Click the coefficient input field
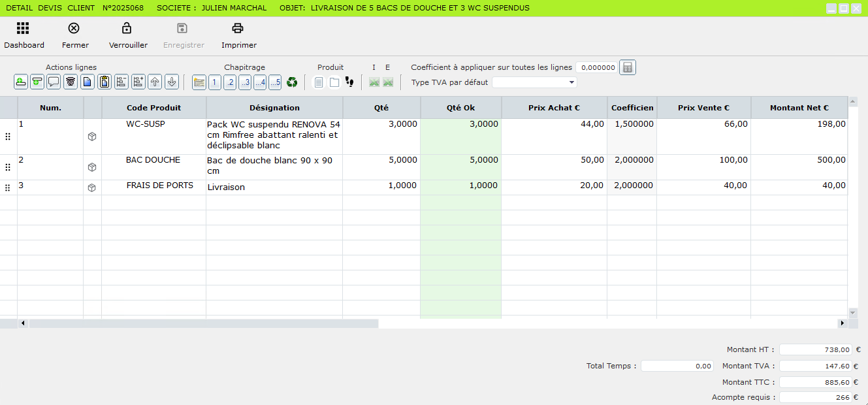The height and width of the screenshot is (405, 868). coord(596,67)
